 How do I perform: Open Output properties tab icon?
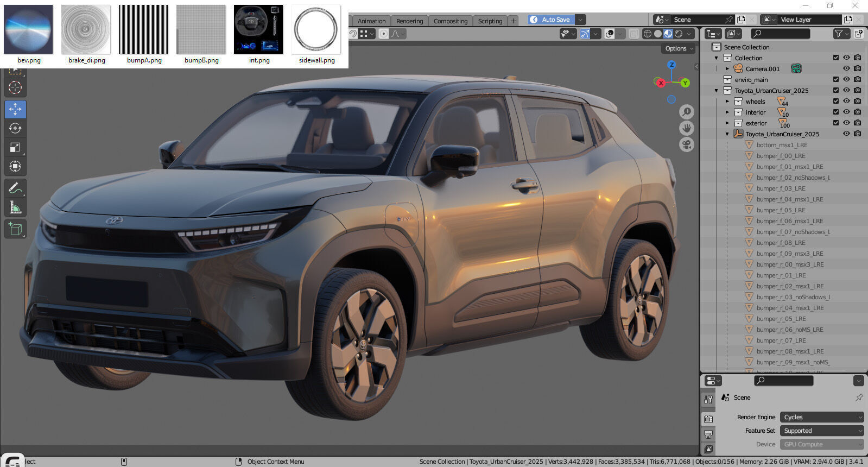click(708, 434)
